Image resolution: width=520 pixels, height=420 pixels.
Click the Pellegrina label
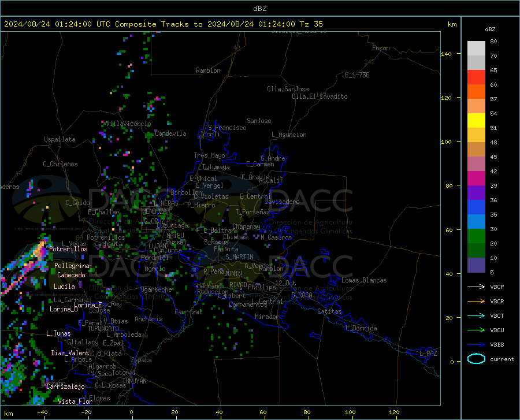[72, 266]
